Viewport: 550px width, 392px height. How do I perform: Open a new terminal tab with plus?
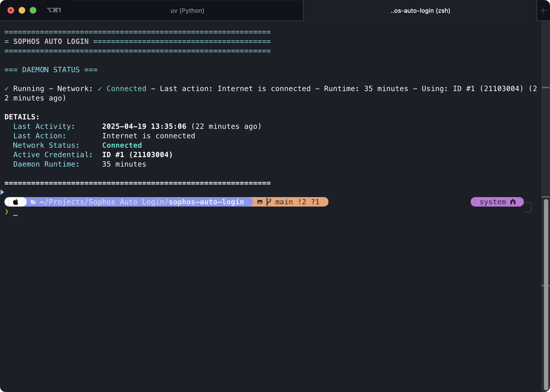click(x=543, y=11)
